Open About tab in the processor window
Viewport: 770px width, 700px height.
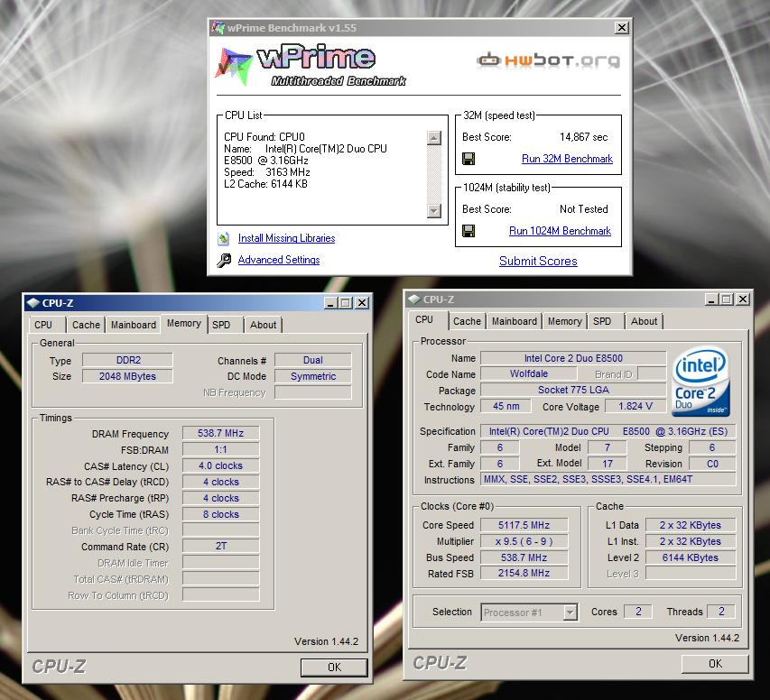point(644,321)
